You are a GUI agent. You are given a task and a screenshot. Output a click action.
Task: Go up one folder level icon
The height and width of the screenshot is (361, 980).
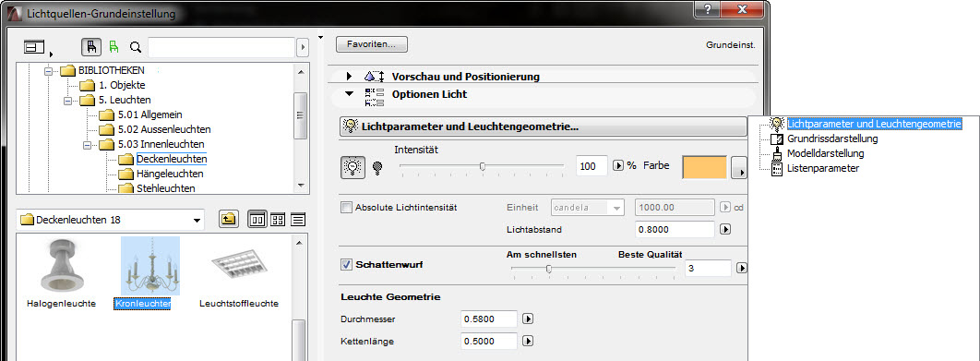point(229,220)
